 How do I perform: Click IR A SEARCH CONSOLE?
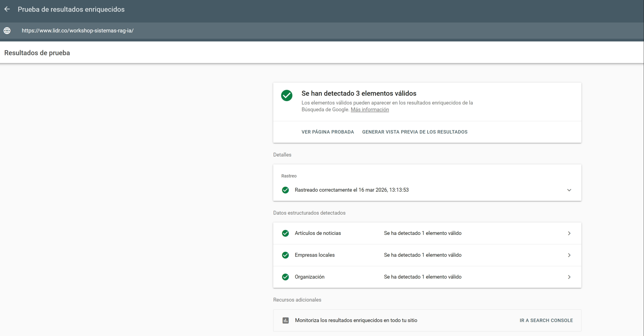(x=546, y=320)
